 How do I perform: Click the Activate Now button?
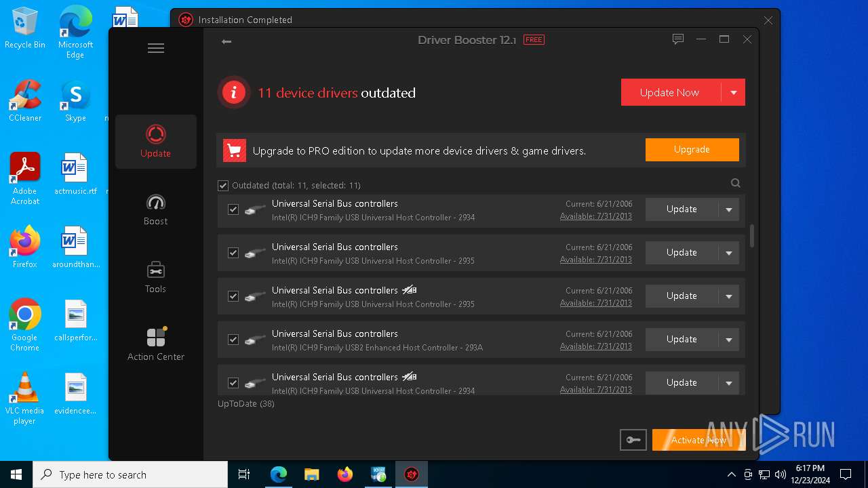[698, 440]
